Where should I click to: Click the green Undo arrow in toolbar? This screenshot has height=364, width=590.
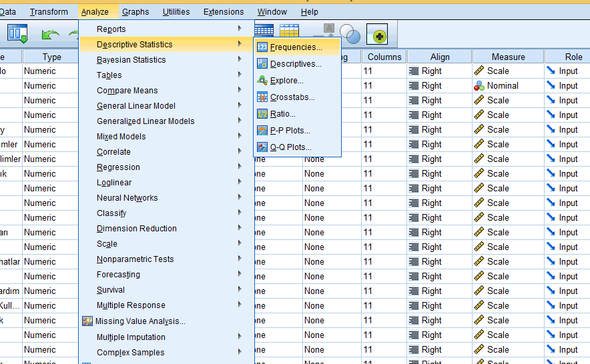coord(50,33)
